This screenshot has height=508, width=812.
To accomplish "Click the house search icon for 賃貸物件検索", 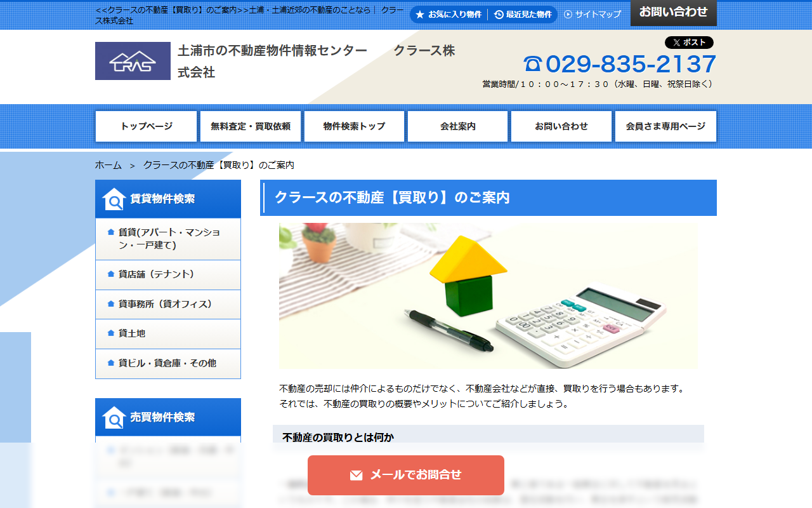I will tap(114, 199).
